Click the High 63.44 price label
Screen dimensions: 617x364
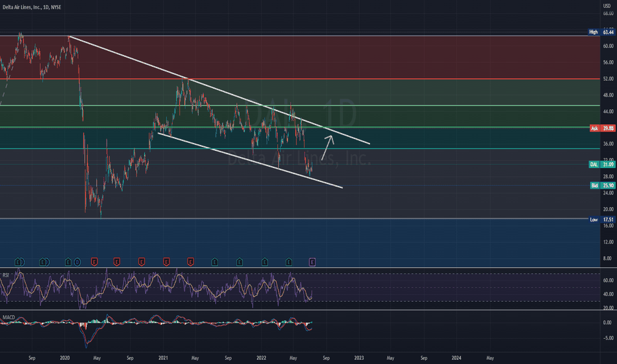point(601,32)
